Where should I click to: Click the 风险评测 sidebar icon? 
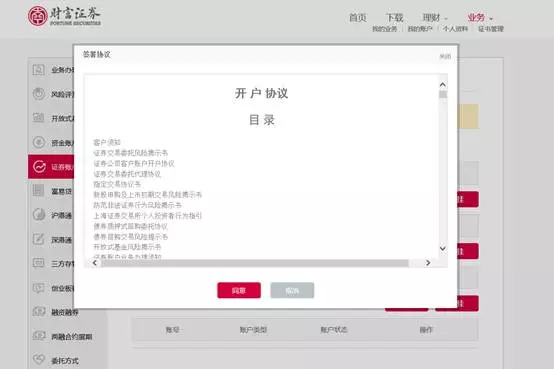click(39, 94)
